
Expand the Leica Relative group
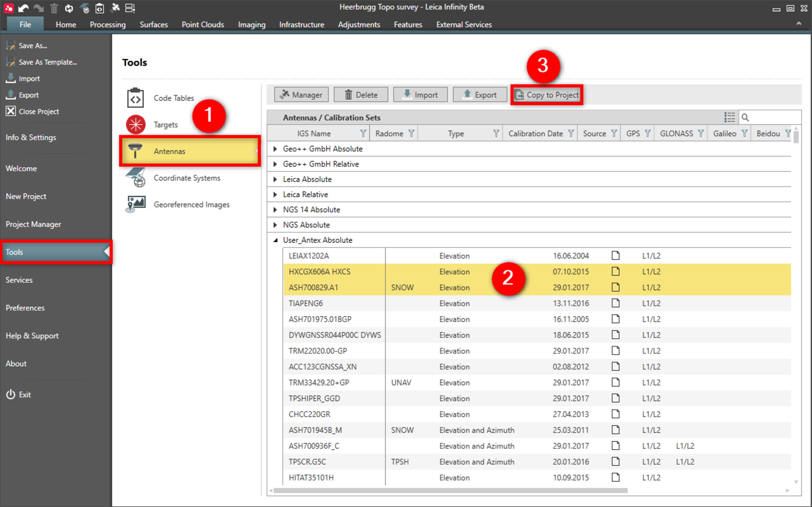[275, 194]
